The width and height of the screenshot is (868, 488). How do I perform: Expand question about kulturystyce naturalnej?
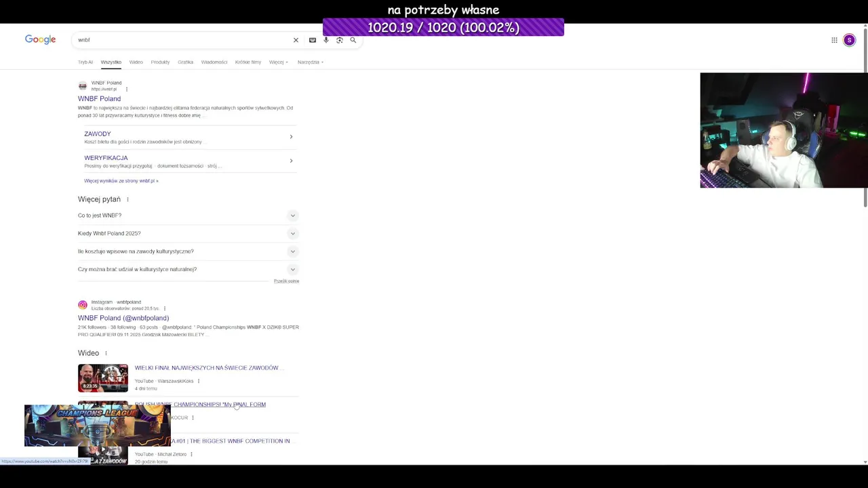click(189, 269)
